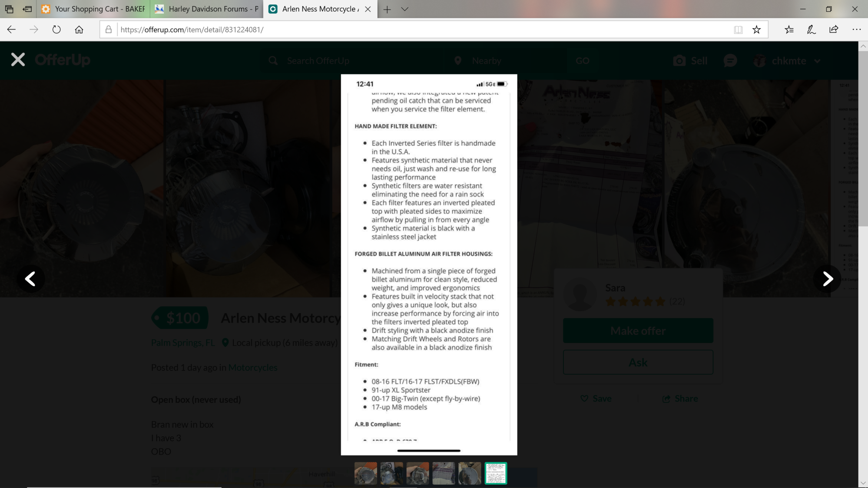868x488 pixels.
Task: Expand the chkmte account dropdown
Action: point(817,61)
